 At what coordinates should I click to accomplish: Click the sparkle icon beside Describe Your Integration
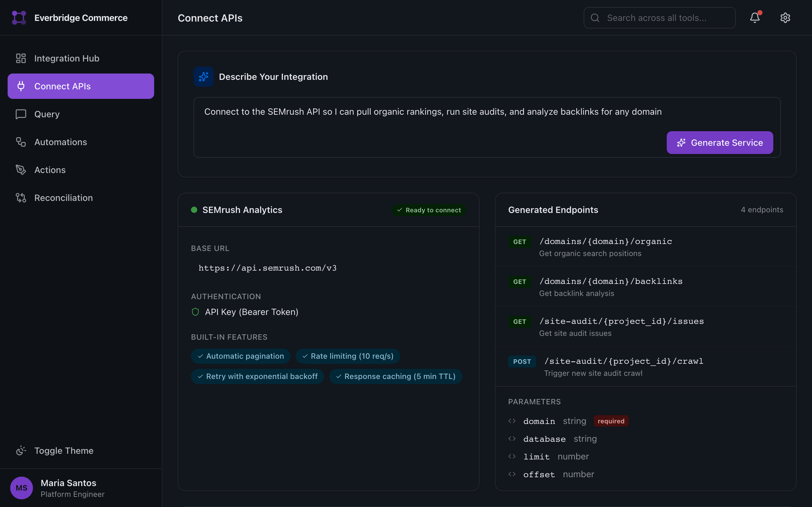click(203, 76)
